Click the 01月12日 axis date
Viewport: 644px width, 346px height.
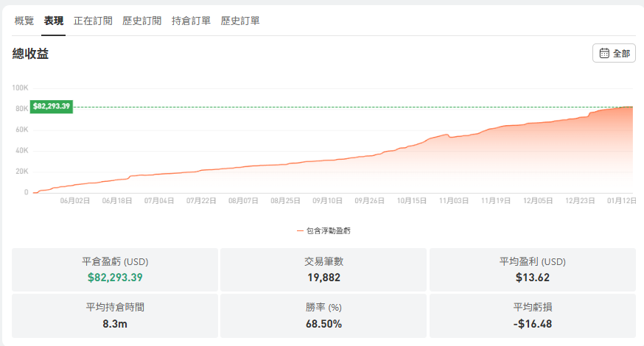[x=622, y=201]
